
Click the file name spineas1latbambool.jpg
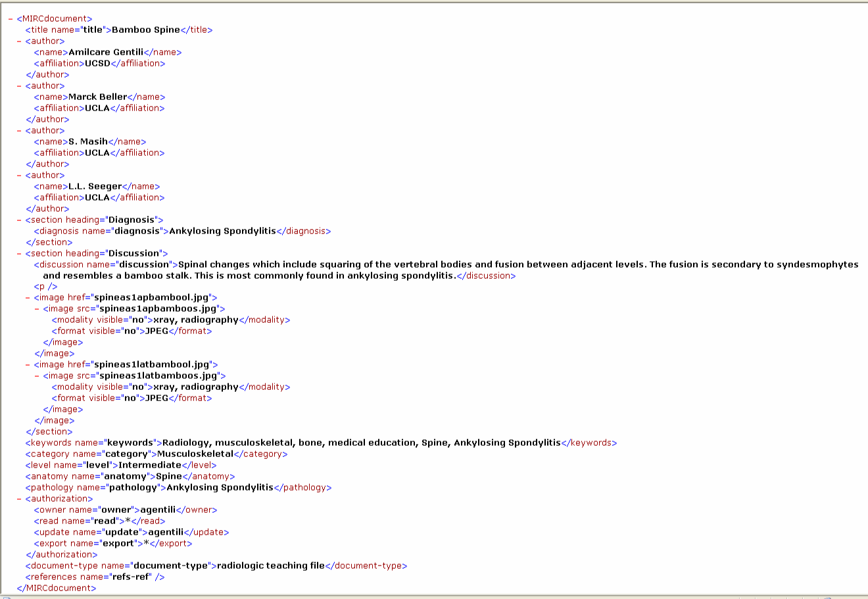pos(153,365)
